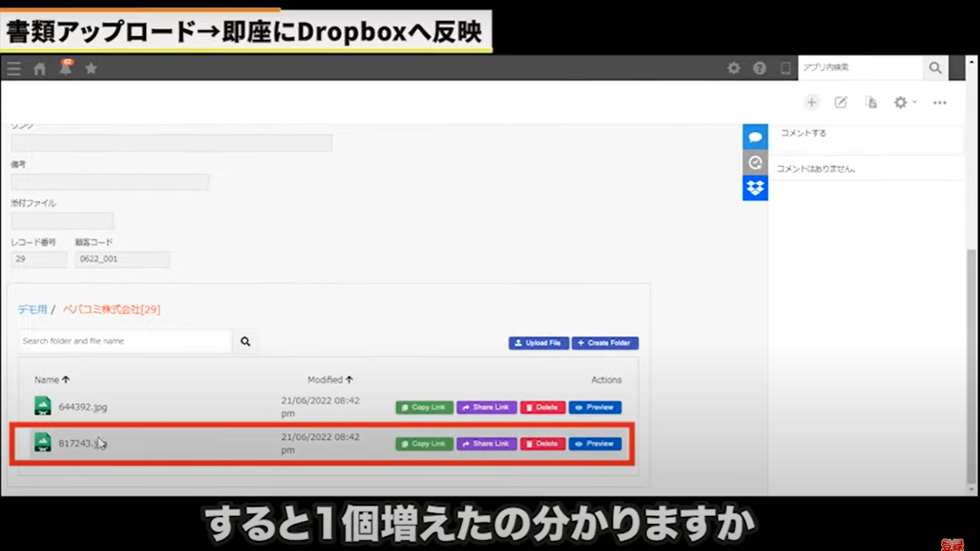This screenshot has height=551, width=980.
Task: Delete the 817243.jpg file
Action: (x=543, y=444)
